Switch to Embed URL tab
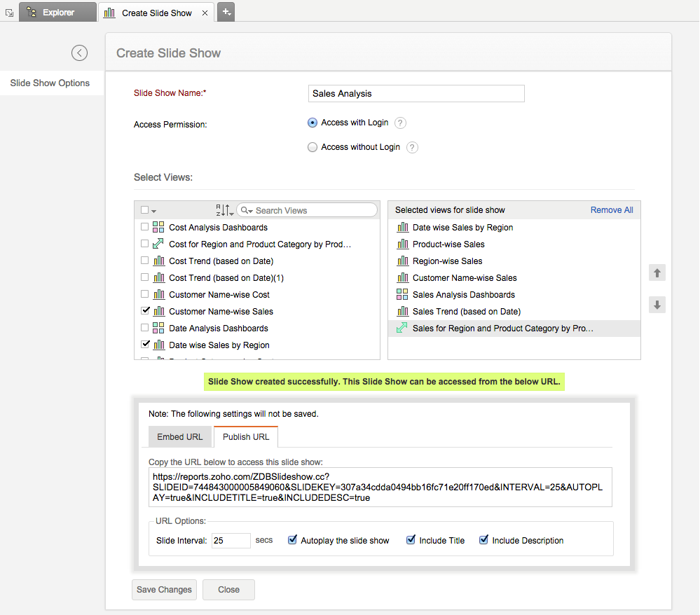 click(x=180, y=437)
